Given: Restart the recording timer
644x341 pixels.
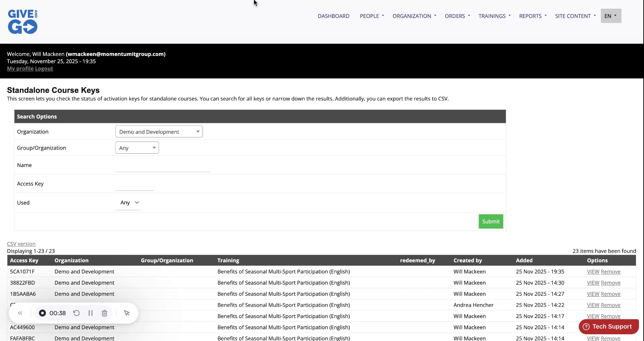Looking at the screenshot, I should pos(76,313).
